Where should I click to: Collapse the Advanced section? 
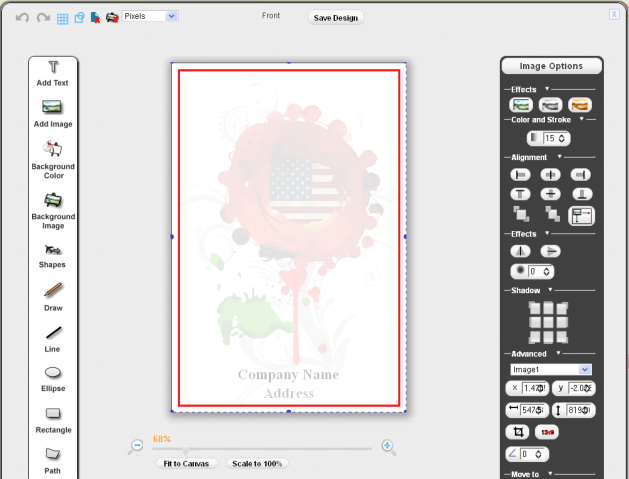point(558,353)
